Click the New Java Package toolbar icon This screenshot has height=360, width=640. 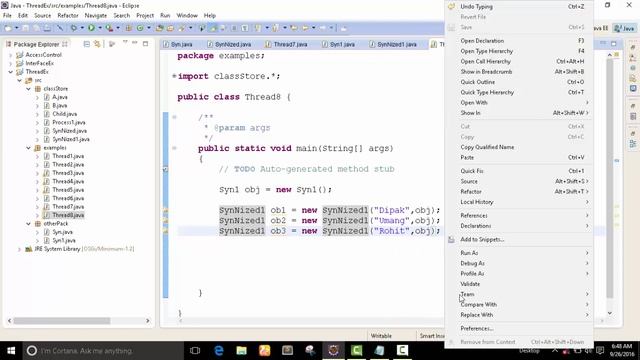coord(129,28)
